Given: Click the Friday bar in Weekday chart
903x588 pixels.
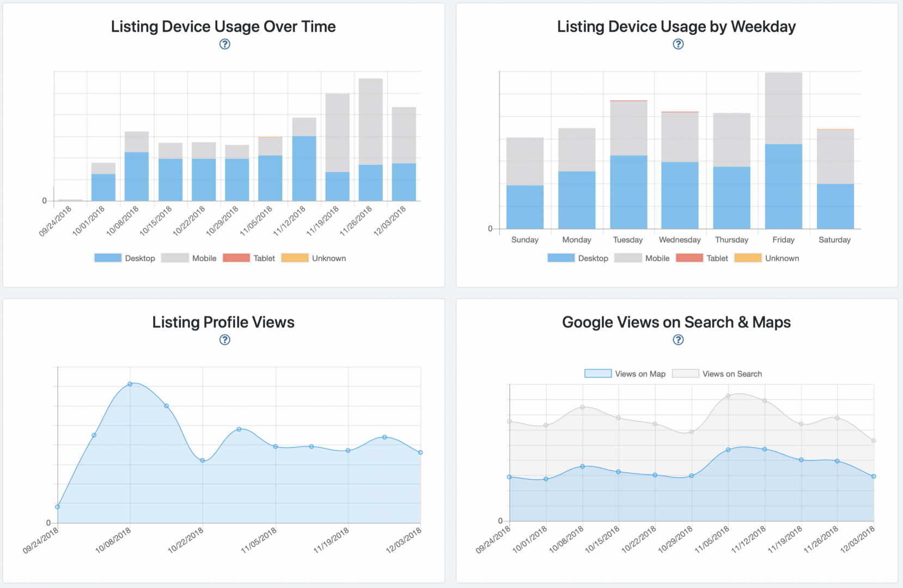Looking at the screenshot, I should (783, 151).
